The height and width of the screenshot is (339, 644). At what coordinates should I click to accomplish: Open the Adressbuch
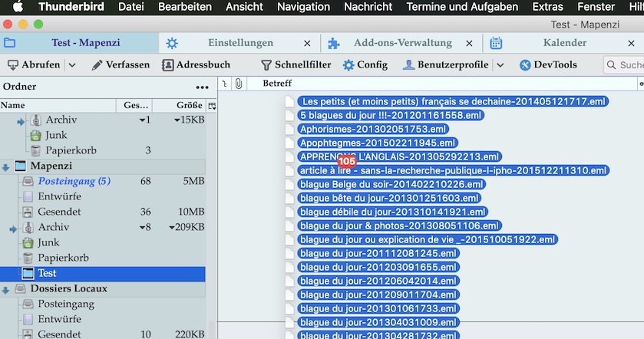196,65
